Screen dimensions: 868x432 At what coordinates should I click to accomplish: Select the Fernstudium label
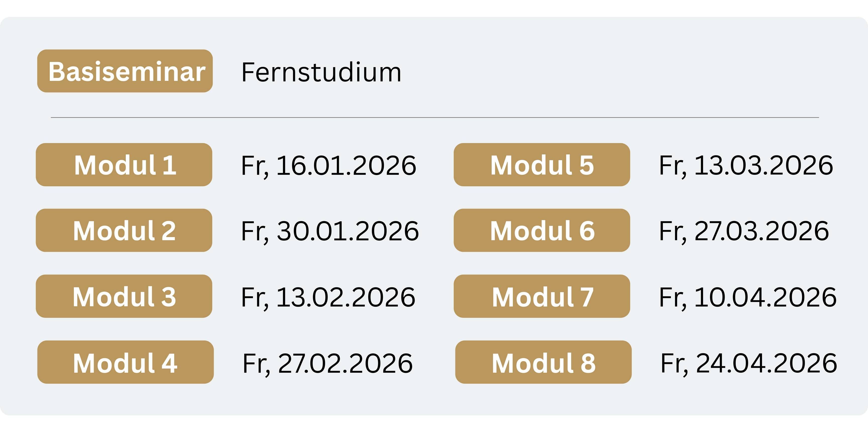tap(321, 72)
